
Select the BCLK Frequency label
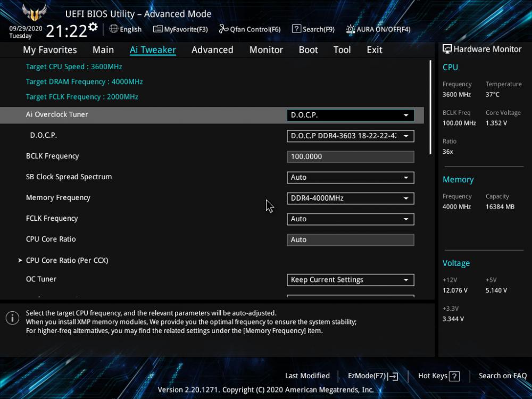click(53, 156)
